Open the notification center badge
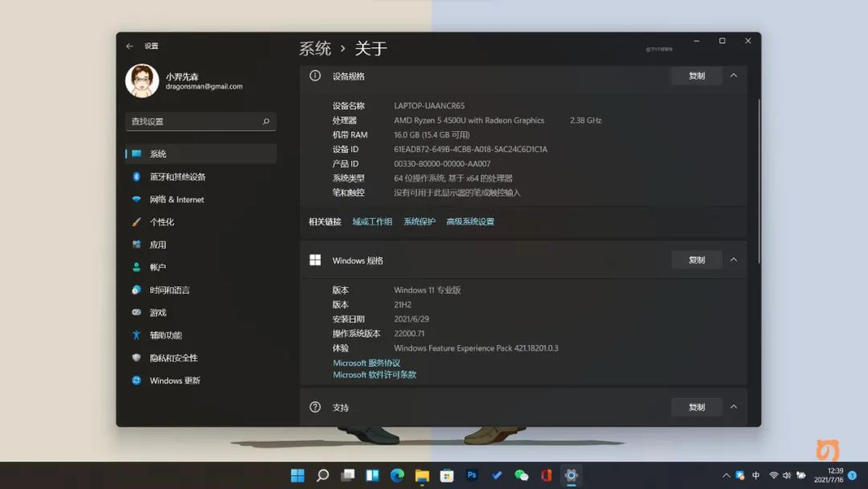The height and width of the screenshot is (489, 868). coord(853,475)
